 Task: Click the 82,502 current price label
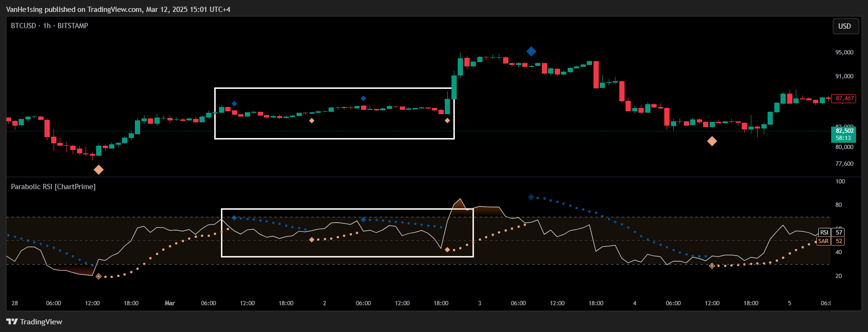(844, 130)
